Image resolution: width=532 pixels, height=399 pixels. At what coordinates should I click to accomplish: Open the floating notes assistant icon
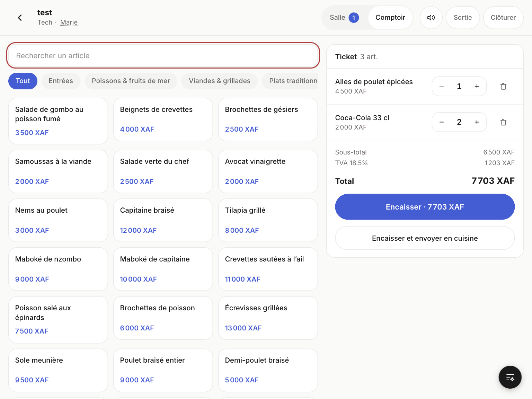tap(510, 377)
